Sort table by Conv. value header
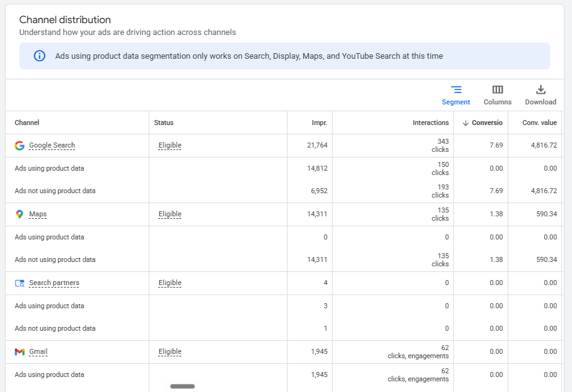This screenshot has width=572, height=392. (x=539, y=123)
